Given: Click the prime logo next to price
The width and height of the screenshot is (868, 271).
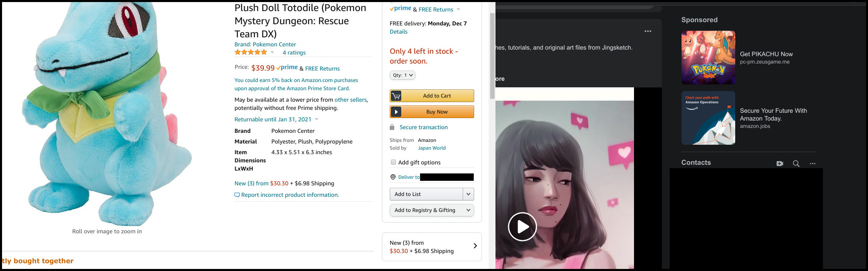Looking at the screenshot, I should pyautogui.click(x=287, y=68).
